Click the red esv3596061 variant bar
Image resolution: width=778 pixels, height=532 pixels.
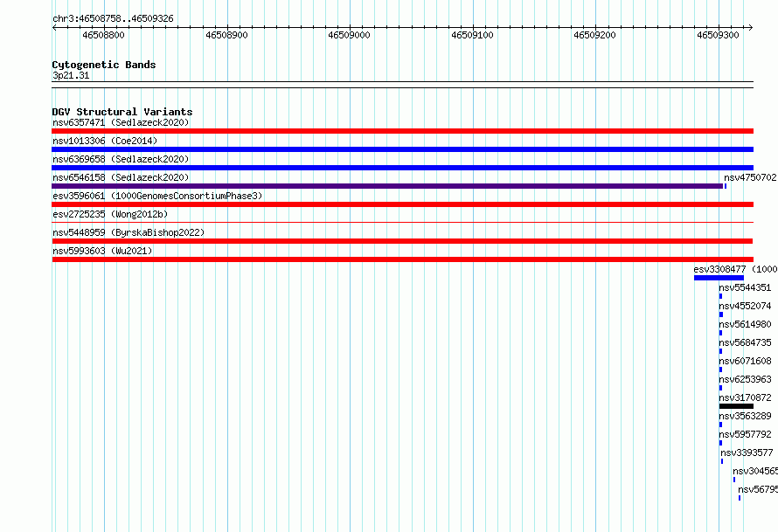point(402,204)
